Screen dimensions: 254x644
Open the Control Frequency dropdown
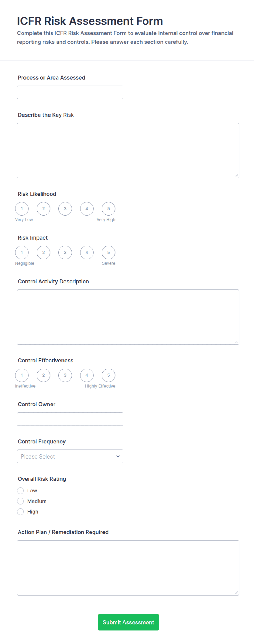click(70, 456)
